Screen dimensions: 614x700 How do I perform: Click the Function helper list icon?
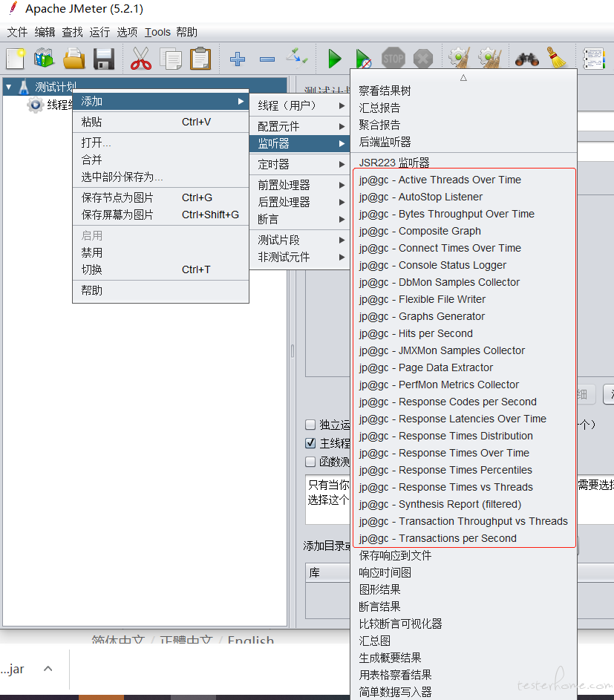point(595,59)
